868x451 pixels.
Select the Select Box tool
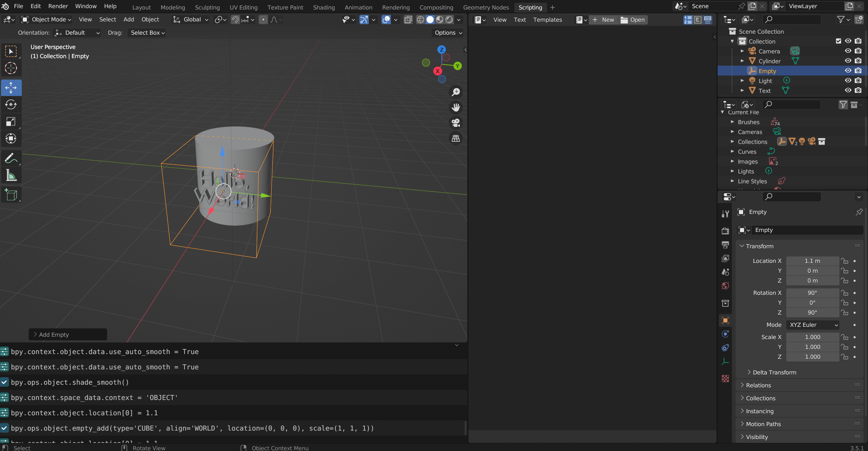[x=11, y=51]
